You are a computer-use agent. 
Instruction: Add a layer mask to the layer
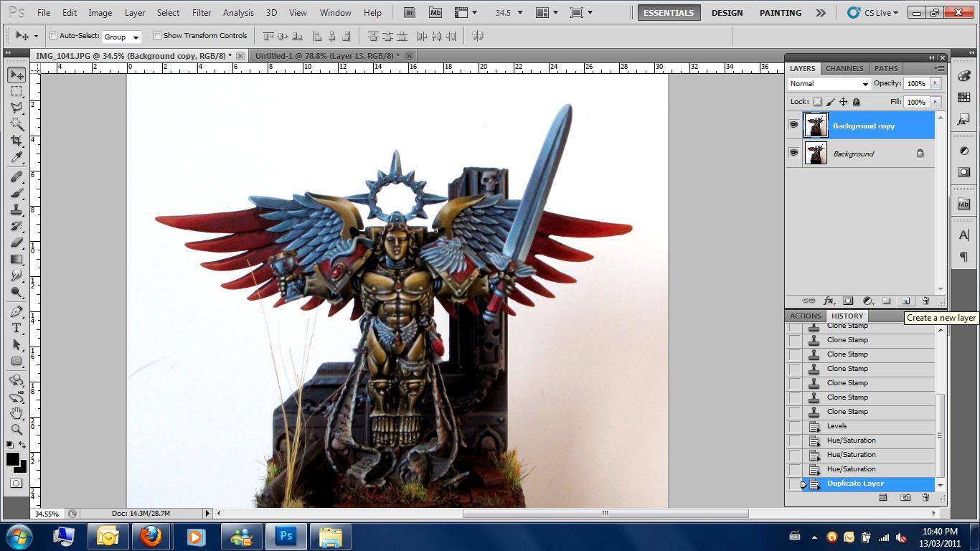[x=848, y=301]
